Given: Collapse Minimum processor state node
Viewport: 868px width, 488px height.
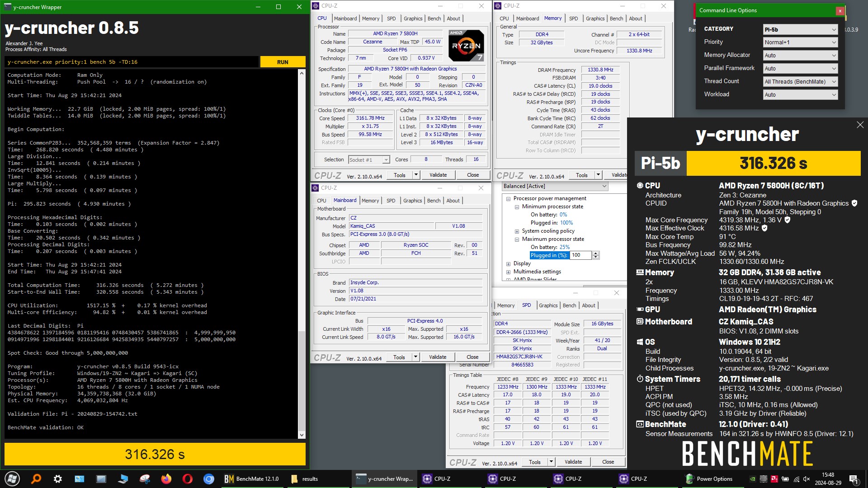Looking at the screenshot, I should click(x=517, y=206).
